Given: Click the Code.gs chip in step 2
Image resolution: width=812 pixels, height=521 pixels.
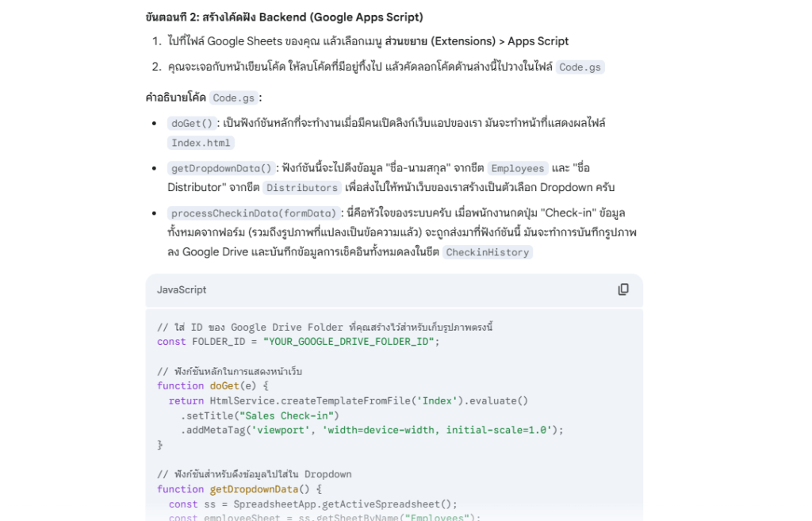Looking at the screenshot, I should [x=580, y=67].
